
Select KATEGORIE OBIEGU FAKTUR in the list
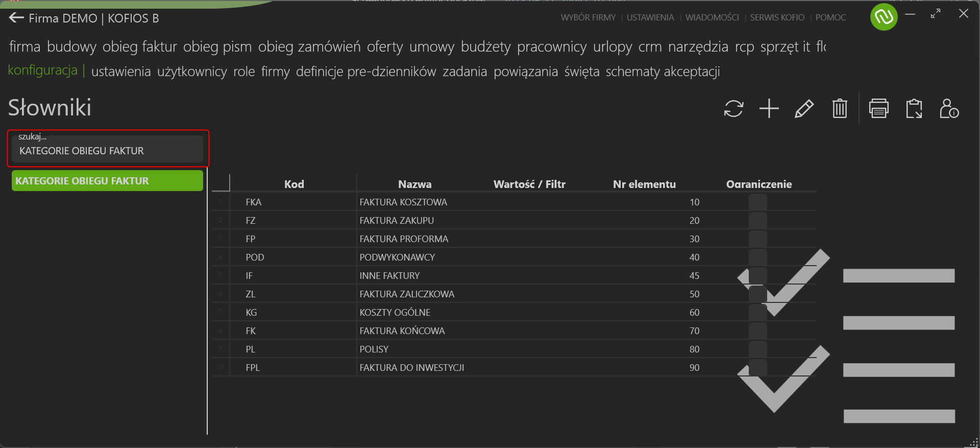[x=107, y=181]
